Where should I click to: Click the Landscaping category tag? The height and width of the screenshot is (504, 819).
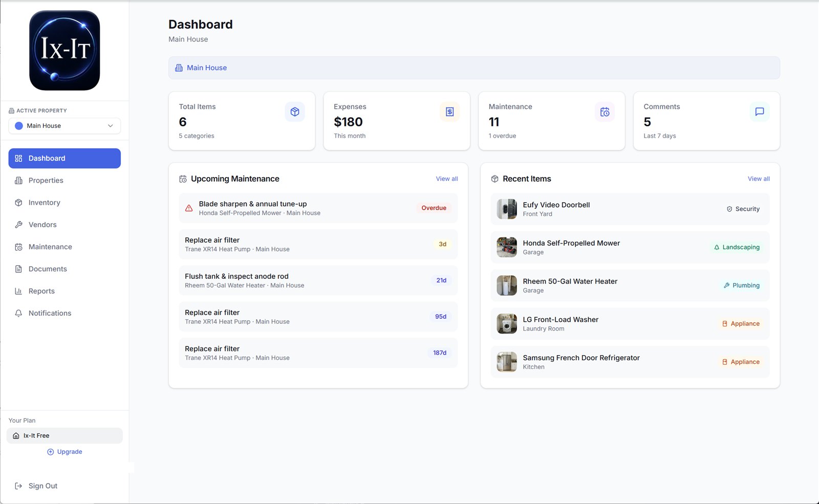pyautogui.click(x=737, y=247)
